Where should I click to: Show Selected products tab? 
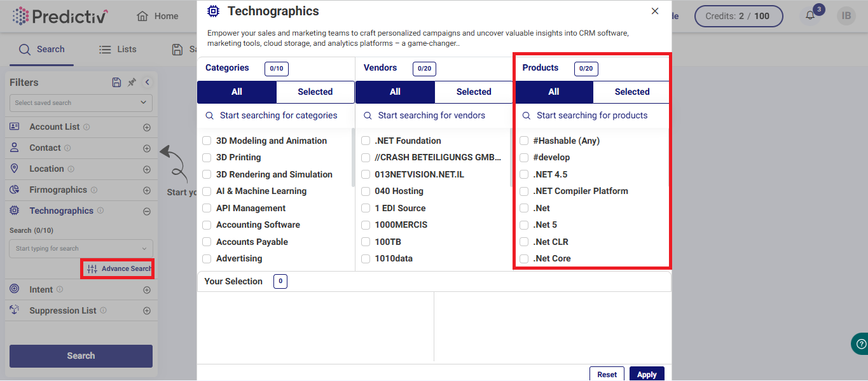coord(632,92)
